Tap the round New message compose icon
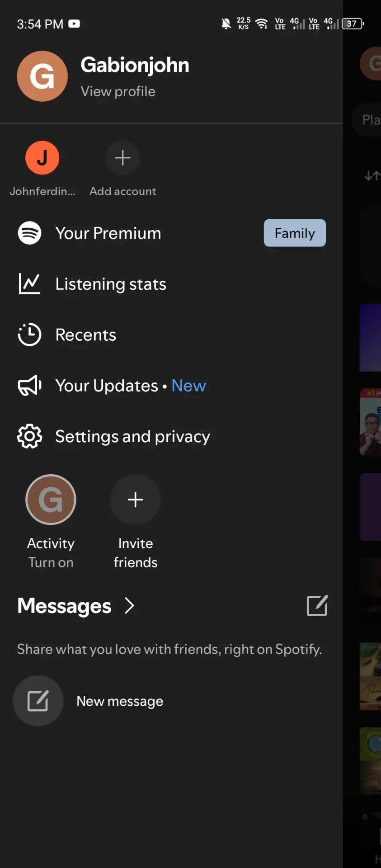Image resolution: width=381 pixels, height=868 pixels. point(38,701)
